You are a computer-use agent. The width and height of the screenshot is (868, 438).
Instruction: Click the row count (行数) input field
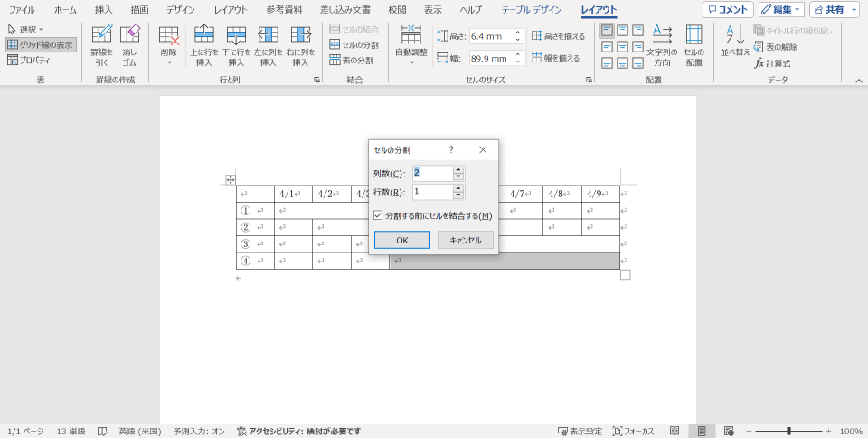tap(433, 192)
